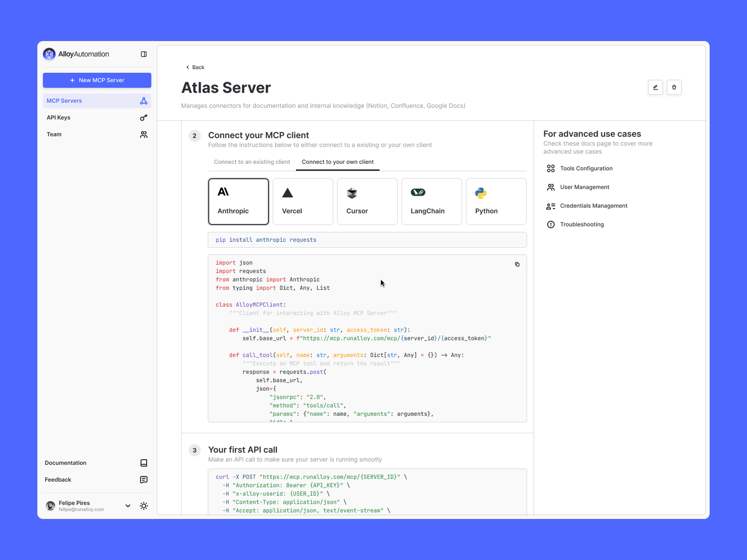Open User Management docs link

pyautogui.click(x=585, y=187)
